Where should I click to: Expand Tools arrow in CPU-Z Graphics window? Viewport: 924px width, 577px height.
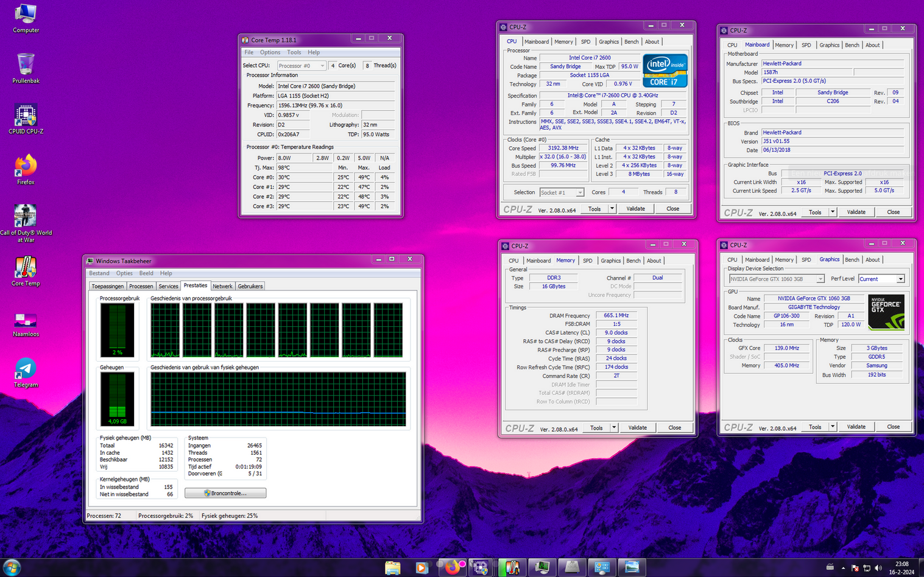(x=833, y=427)
